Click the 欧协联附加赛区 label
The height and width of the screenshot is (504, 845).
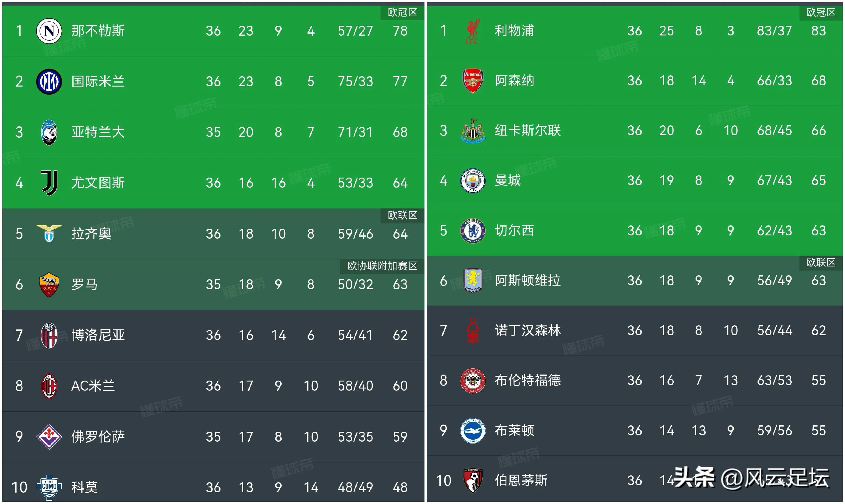[382, 266]
